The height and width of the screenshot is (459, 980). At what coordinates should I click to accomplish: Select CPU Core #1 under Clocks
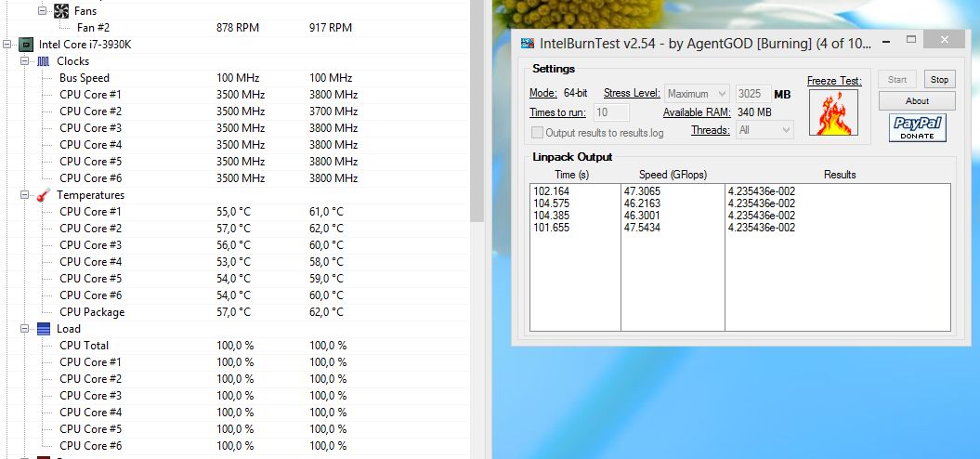234,95
